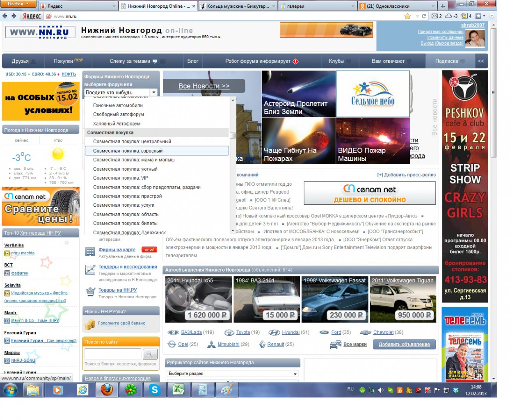Image resolution: width=510 pixels, height=420 pixels.
Task: Collapse the nav bar with << arrows
Action: [481, 61]
